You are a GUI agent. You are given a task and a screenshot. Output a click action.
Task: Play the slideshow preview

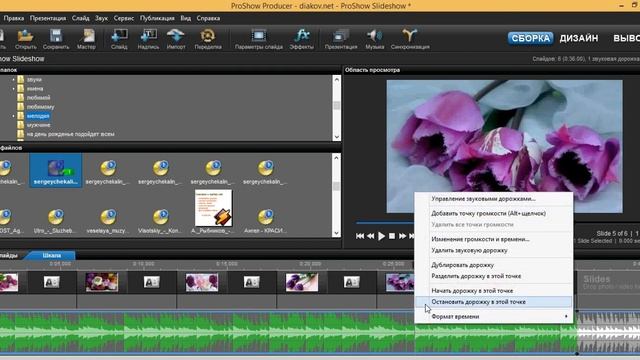pyautogui.click(x=381, y=236)
